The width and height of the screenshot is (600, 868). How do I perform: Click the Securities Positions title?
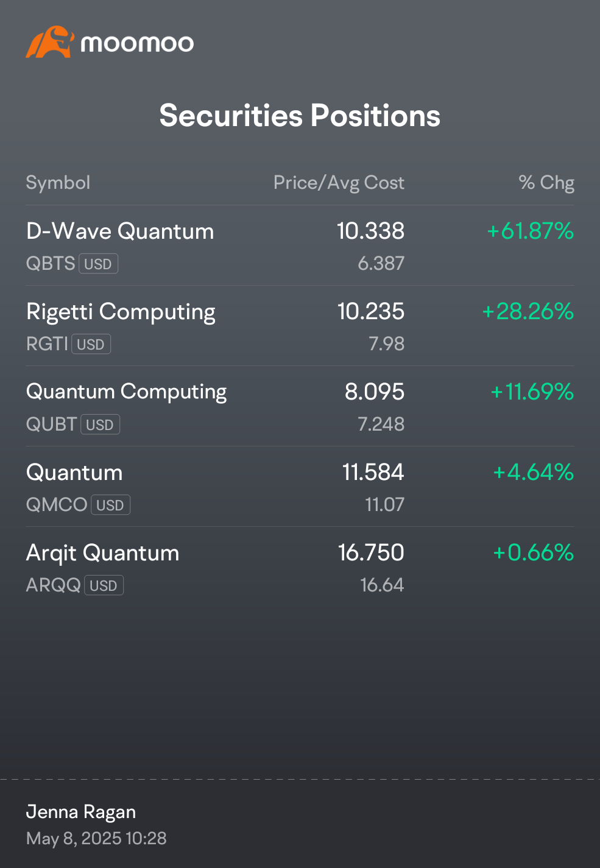(300, 116)
